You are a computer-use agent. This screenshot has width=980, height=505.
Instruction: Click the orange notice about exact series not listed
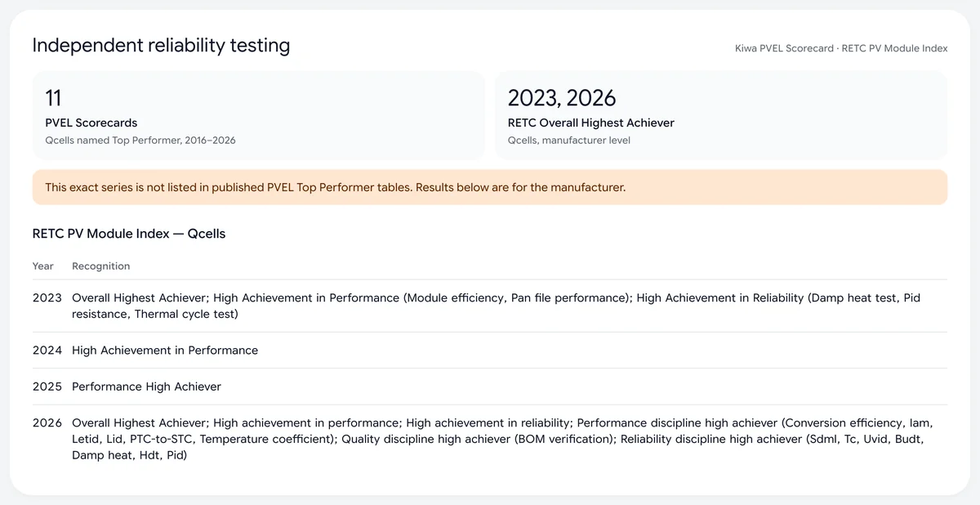coord(490,187)
